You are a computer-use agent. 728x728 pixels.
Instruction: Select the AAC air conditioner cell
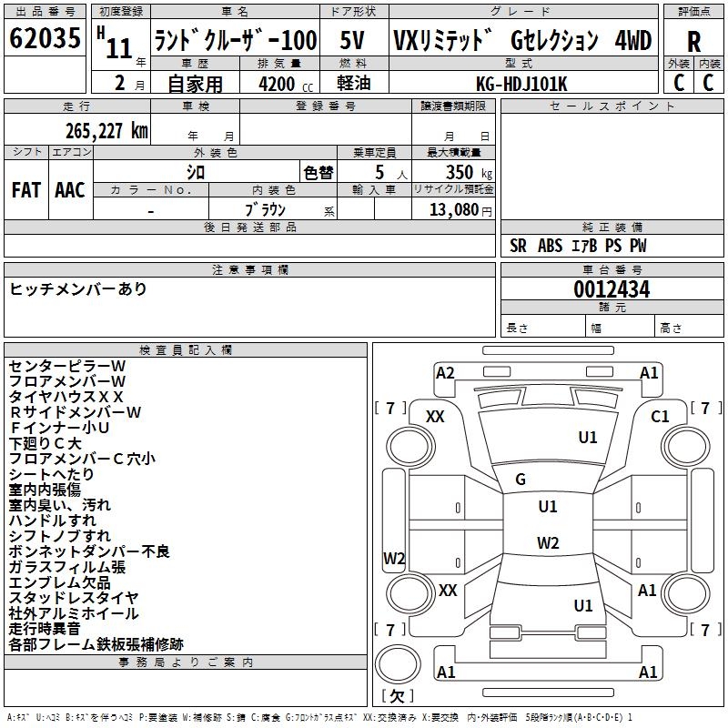coord(70,189)
